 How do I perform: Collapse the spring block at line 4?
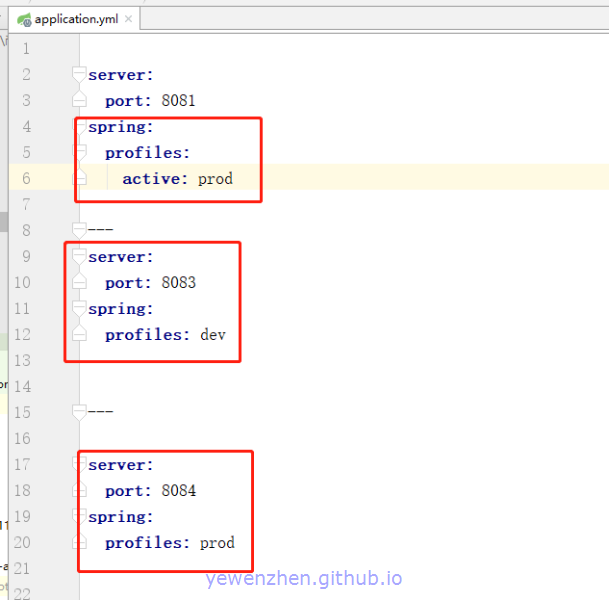[x=80, y=127]
